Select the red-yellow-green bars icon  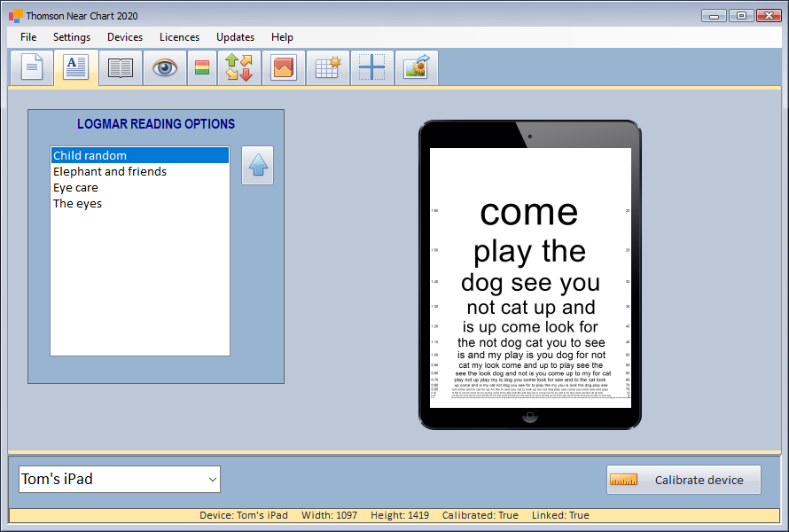(202, 68)
